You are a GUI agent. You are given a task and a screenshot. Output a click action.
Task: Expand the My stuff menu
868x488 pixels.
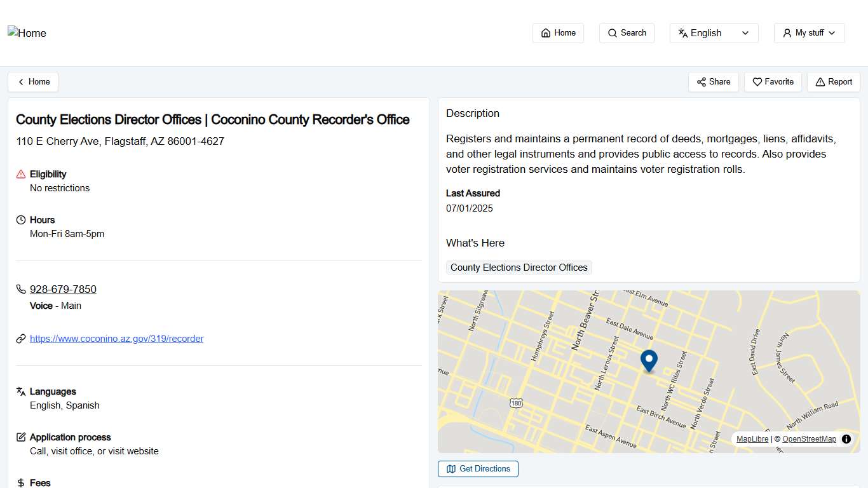808,32
